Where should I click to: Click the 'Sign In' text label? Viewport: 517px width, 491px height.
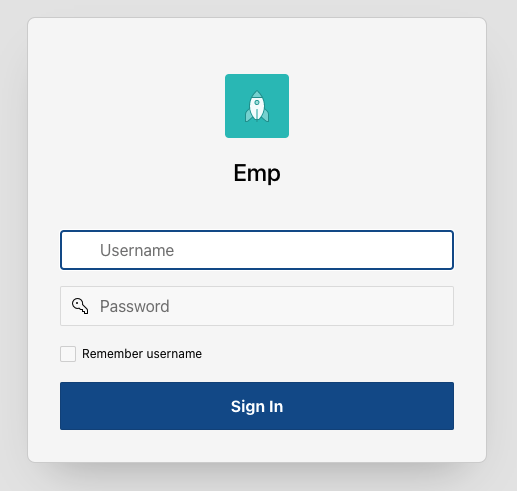click(x=257, y=407)
